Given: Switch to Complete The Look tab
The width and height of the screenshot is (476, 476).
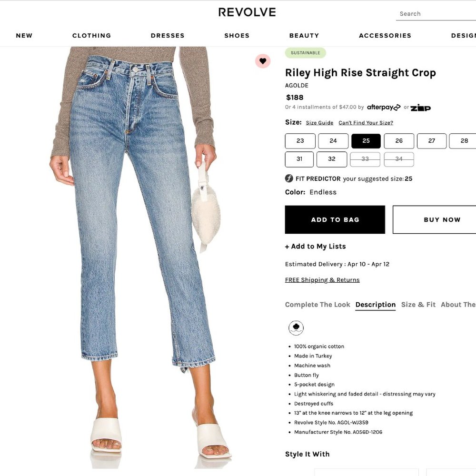Looking at the screenshot, I should point(317,305).
